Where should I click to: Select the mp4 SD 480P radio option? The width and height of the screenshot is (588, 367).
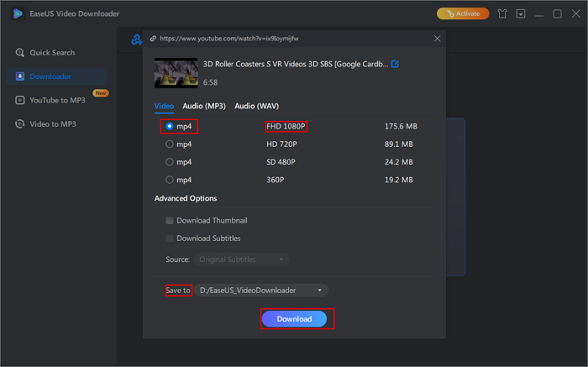point(170,162)
